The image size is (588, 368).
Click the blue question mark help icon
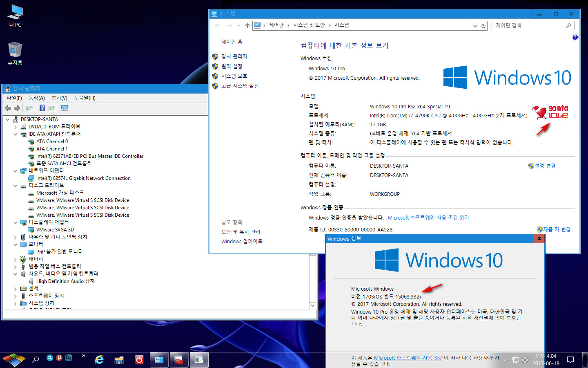point(42,108)
